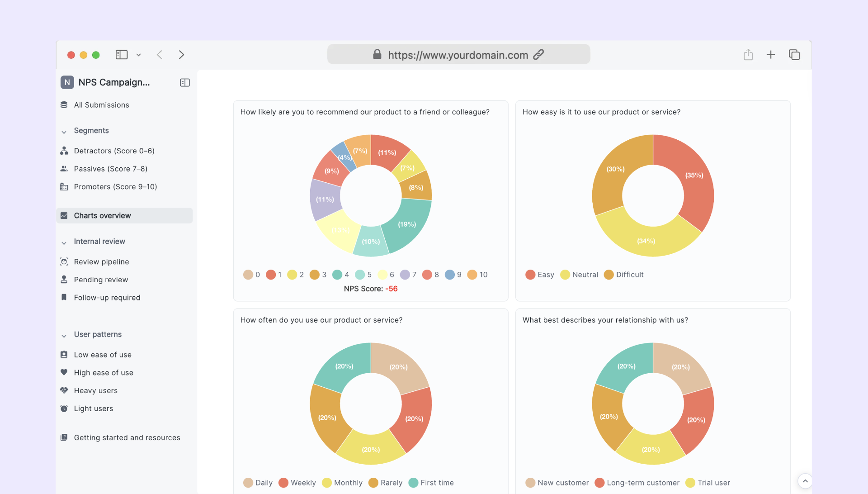Go back with browser back arrow
This screenshot has height=494, width=868.
tap(160, 55)
